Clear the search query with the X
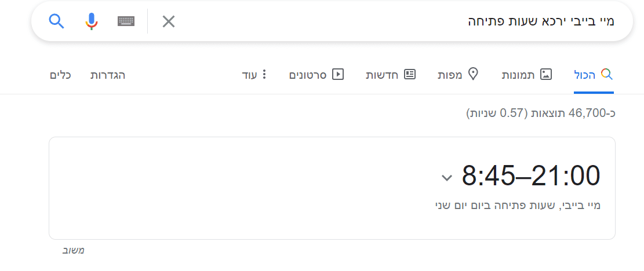This screenshot has height=271, width=644. pos(168,22)
